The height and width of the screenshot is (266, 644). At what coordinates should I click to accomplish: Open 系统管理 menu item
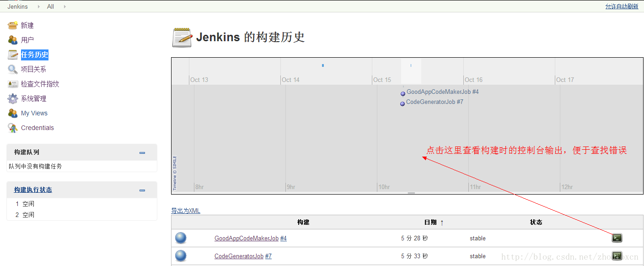point(33,98)
